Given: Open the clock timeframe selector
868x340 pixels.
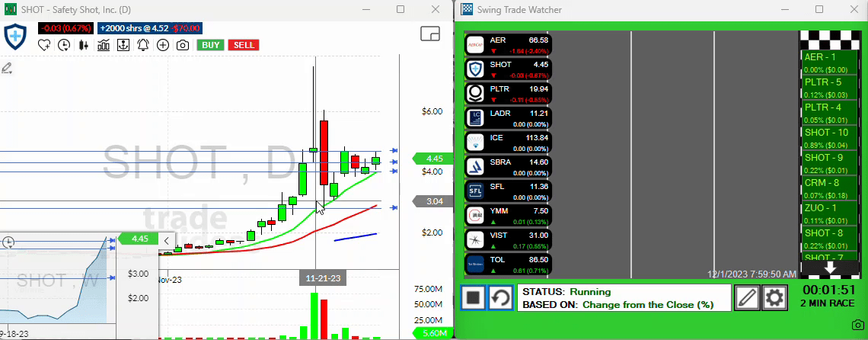Looking at the screenshot, I should click(x=64, y=45).
